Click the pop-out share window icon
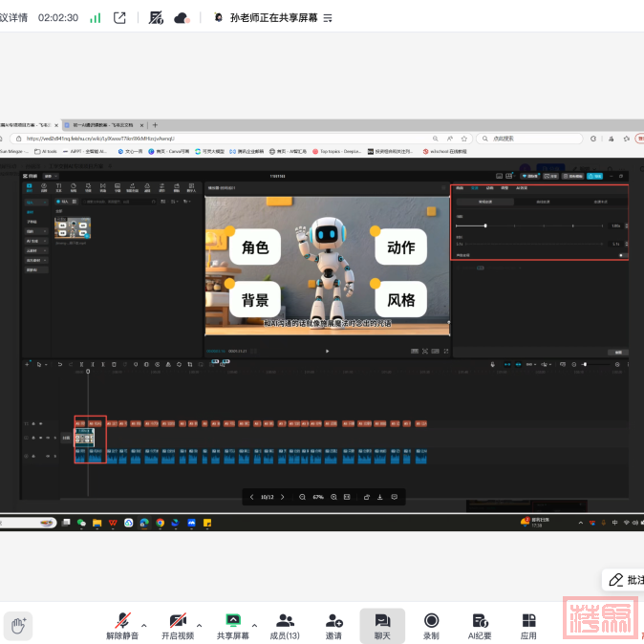Image resolution: width=644 pixels, height=644 pixels. [x=119, y=17]
